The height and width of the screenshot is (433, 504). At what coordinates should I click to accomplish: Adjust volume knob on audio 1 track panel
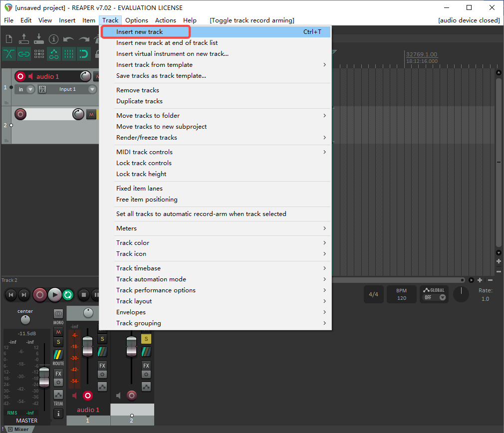(85, 76)
